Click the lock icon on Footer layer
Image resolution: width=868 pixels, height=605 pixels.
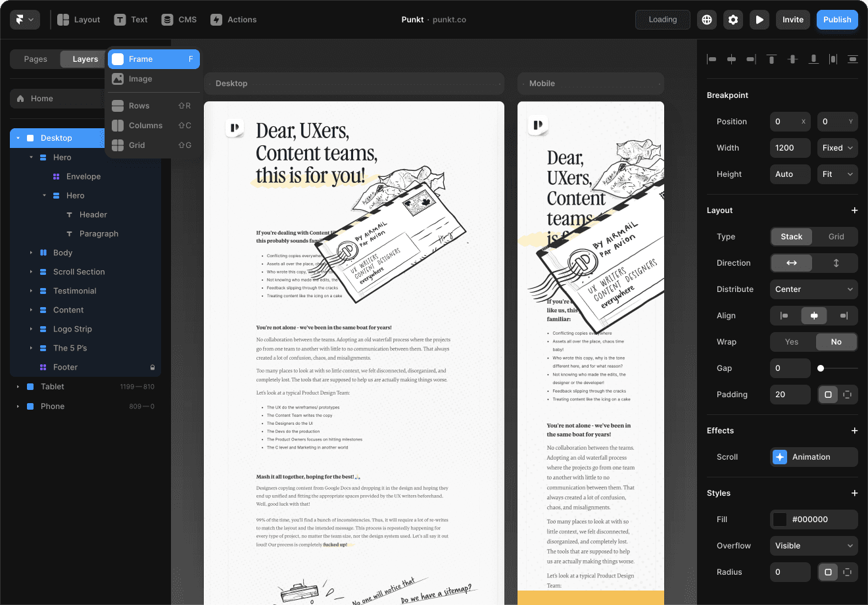pyautogui.click(x=153, y=368)
